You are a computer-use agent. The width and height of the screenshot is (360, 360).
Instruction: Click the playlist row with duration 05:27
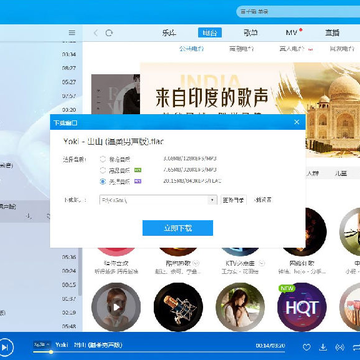coord(41,82)
